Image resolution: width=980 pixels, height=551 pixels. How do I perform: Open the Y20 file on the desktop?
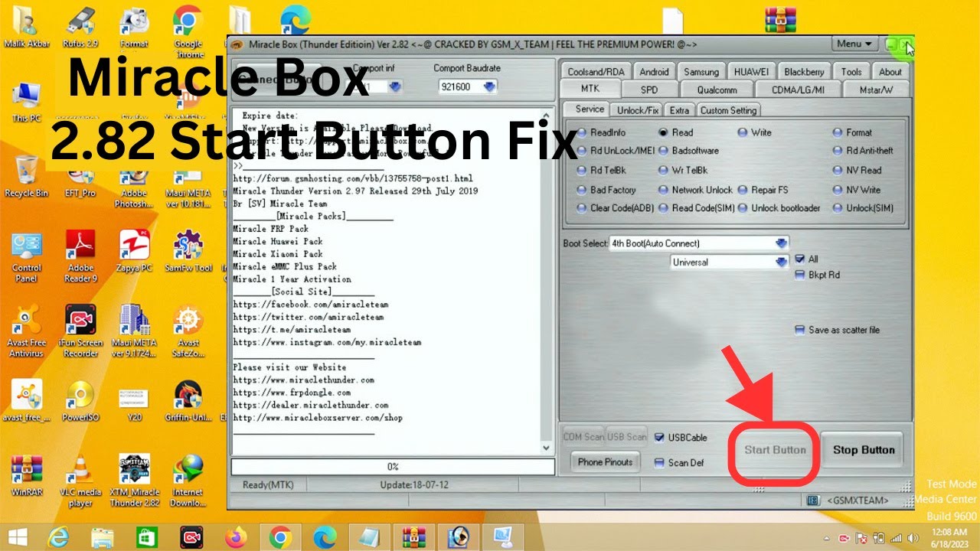coord(134,402)
